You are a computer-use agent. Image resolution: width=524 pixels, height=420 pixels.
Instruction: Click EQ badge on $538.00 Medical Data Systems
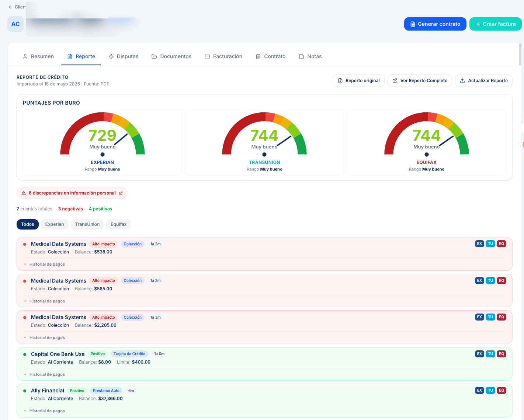pos(502,244)
